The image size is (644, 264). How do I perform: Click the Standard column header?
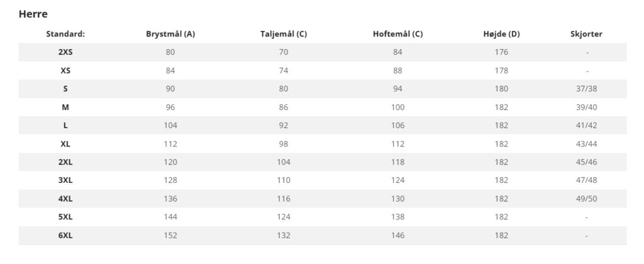coord(65,34)
